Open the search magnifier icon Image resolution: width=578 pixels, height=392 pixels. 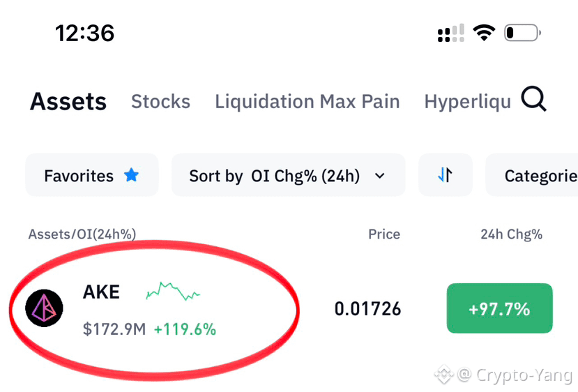tap(533, 99)
